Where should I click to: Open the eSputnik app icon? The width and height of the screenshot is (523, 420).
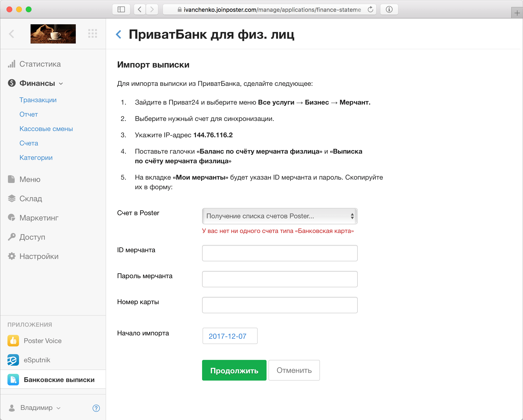[x=13, y=360]
